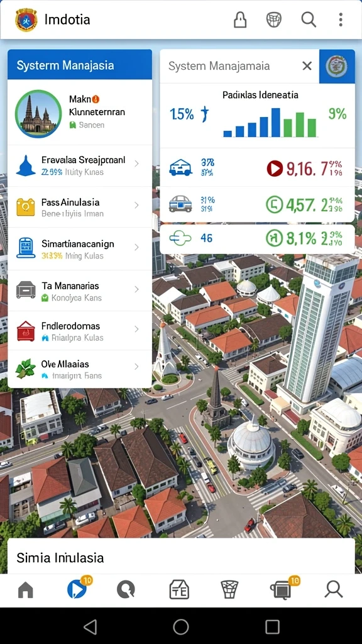
Task: Select the Fndlerodomas red box item
Action: tap(80, 331)
